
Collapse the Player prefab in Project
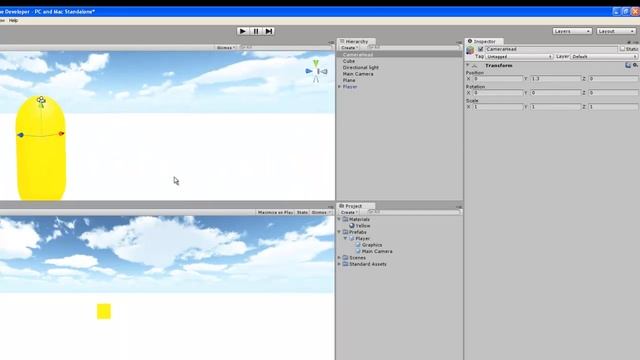pyautogui.click(x=345, y=238)
